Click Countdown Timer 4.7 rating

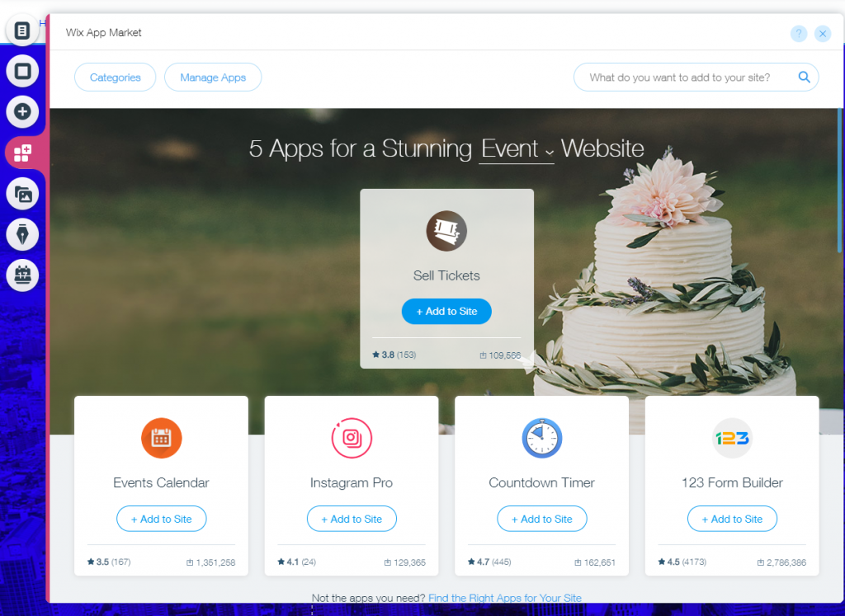(489, 562)
